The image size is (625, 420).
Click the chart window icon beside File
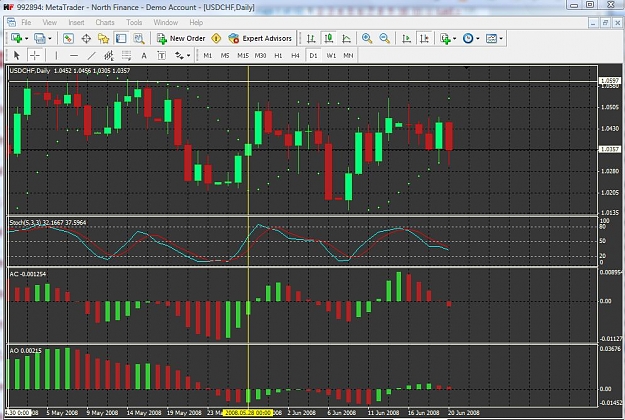(x=12, y=22)
